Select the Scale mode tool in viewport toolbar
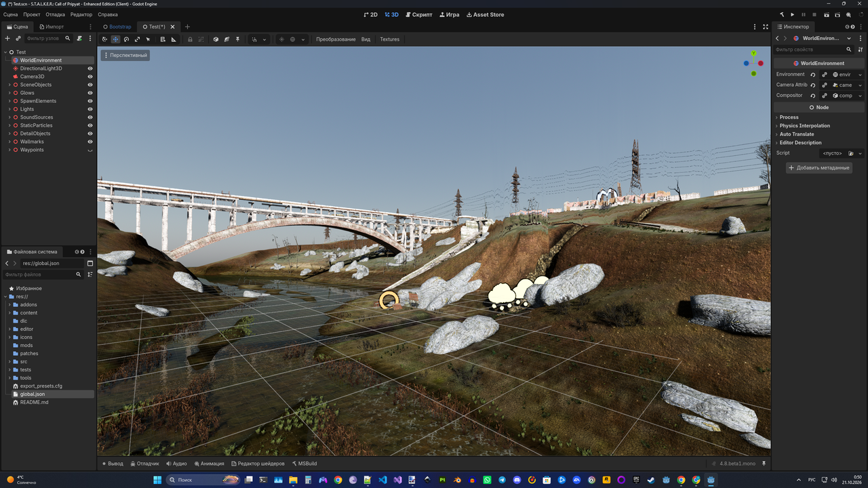The image size is (868, 488). pyautogui.click(x=137, y=39)
